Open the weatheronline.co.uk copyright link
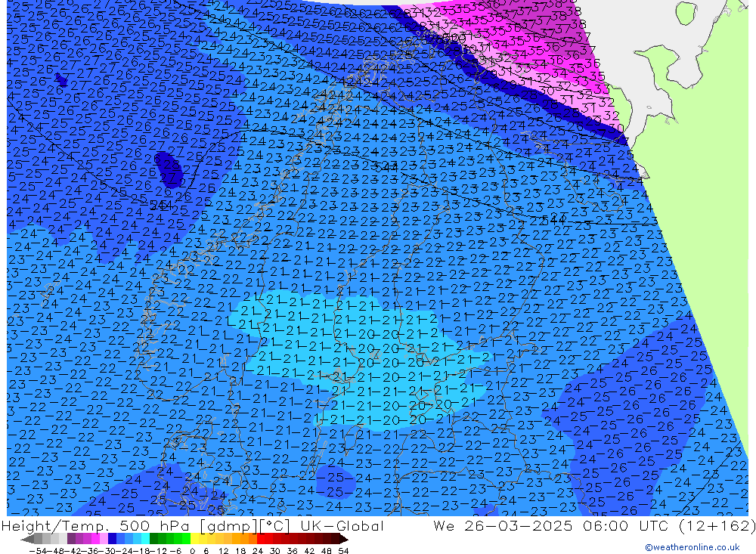Viewport: 756px width, 554px height. point(692,547)
